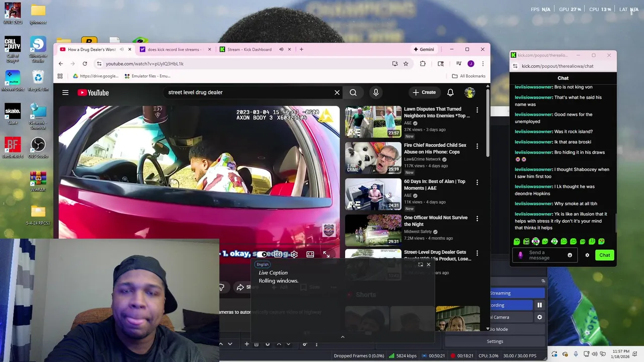Open the YouTube account avatar menu
This screenshot has height=362, width=644.
(x=469, y=93)
